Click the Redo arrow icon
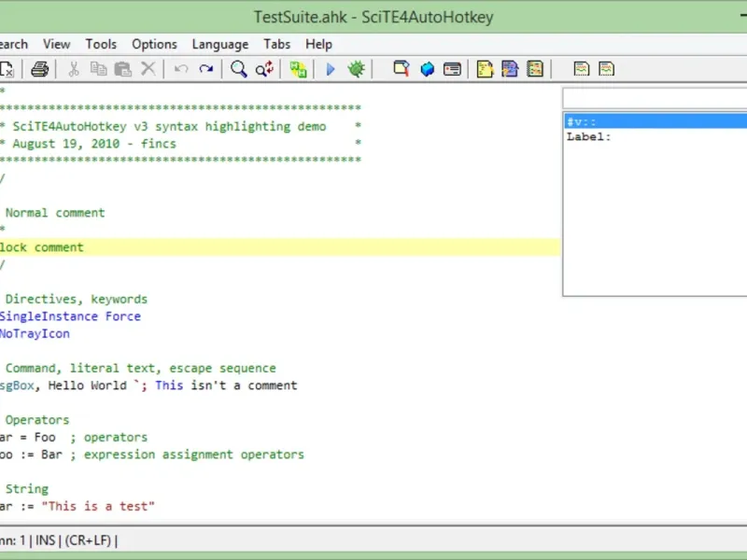 pyautogui.click(x=206, y=69)
